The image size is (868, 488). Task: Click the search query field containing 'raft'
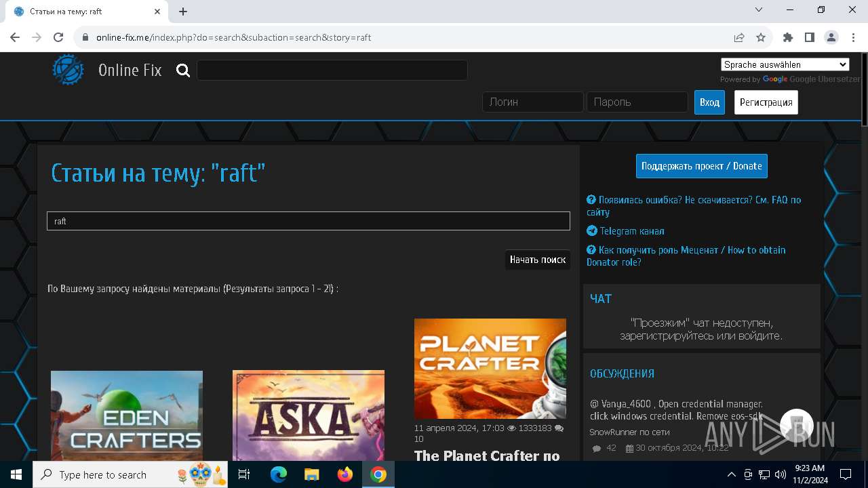click(x=309, y=221)
